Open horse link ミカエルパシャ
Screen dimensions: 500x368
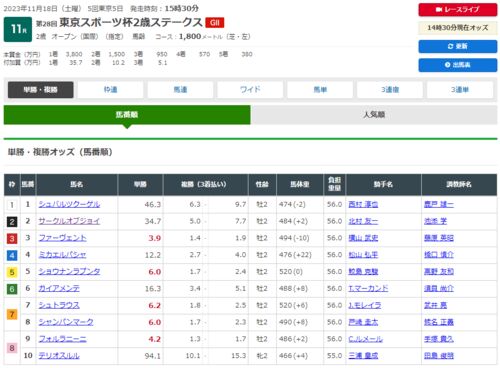pyautogui.click(x=62, y=255)
